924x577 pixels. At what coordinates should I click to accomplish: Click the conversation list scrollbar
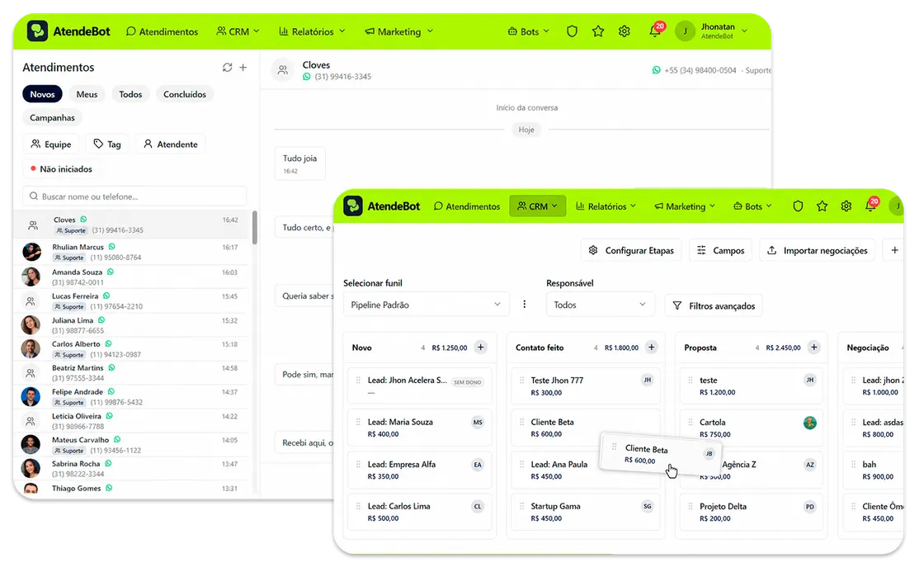(255, 228)
